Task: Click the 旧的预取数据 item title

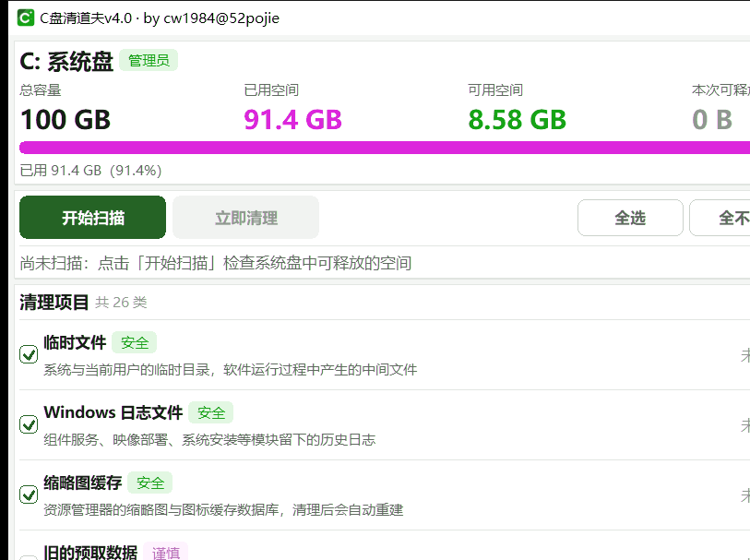Action: coord(90,553)
